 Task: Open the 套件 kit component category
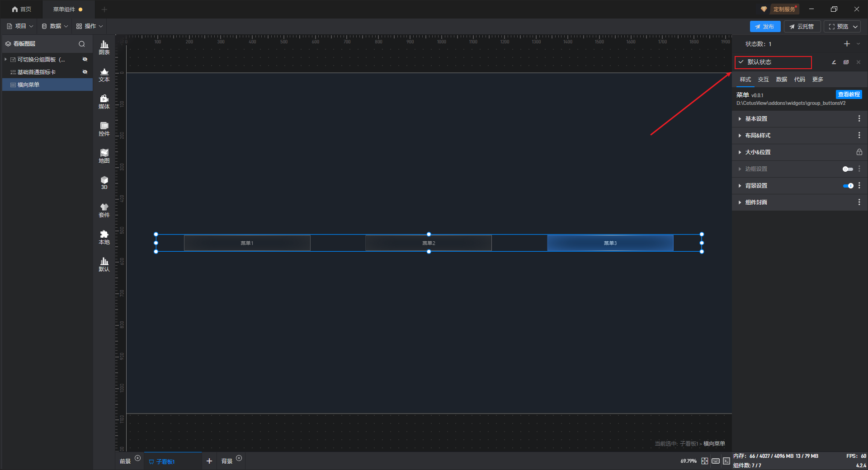click(x=104, y=210)
